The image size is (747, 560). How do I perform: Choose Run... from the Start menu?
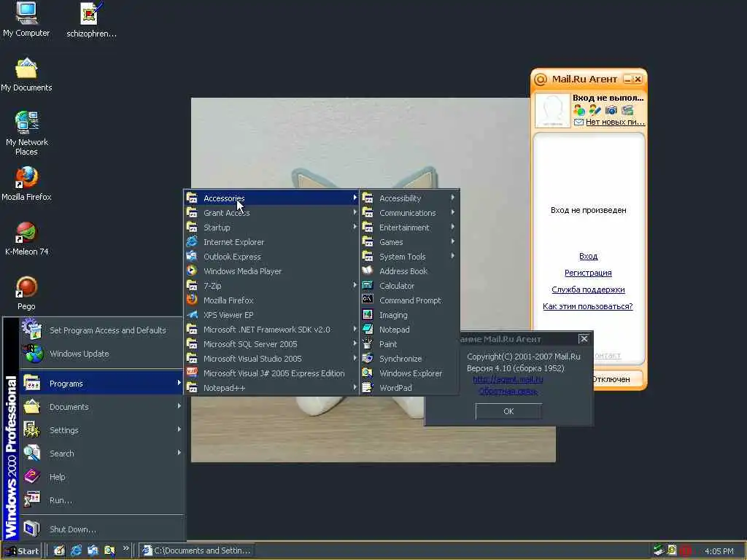[102, 500]
